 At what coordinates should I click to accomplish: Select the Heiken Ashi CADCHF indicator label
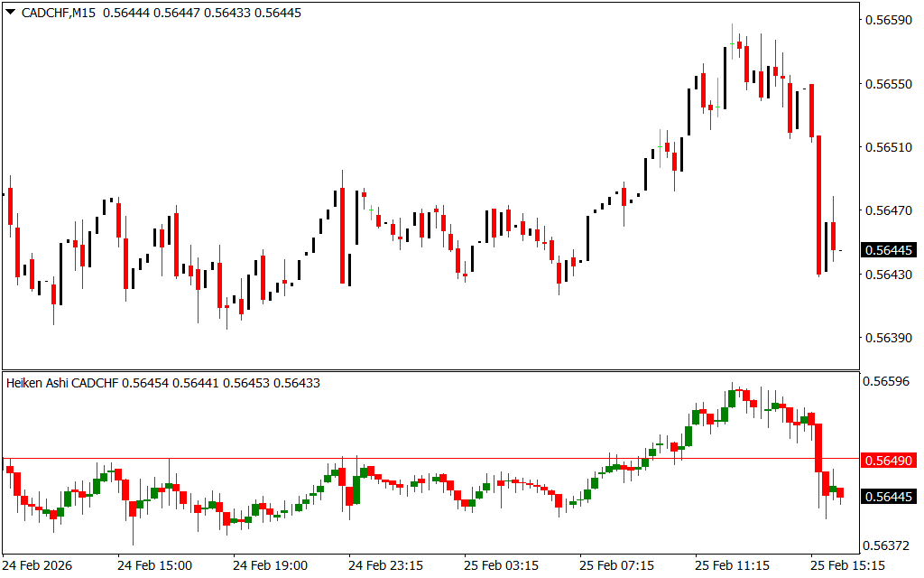pyautogui.click(x=62, y=383)
